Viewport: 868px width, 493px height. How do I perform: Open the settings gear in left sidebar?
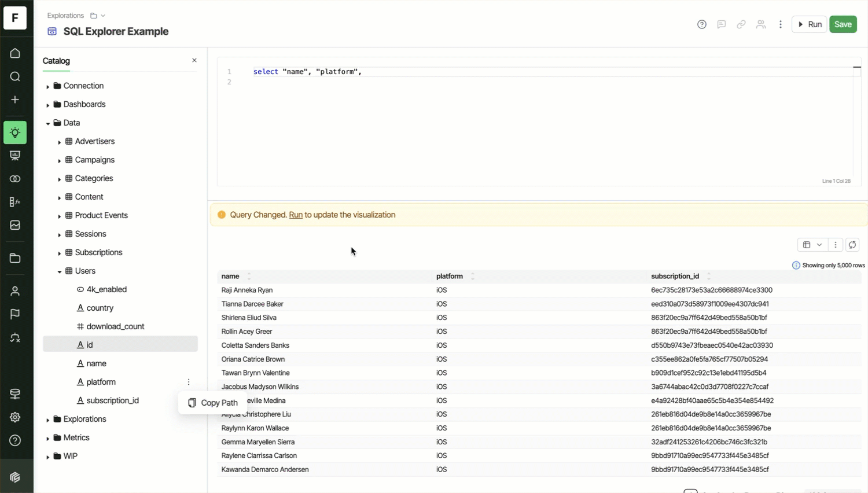coord(15,417)
